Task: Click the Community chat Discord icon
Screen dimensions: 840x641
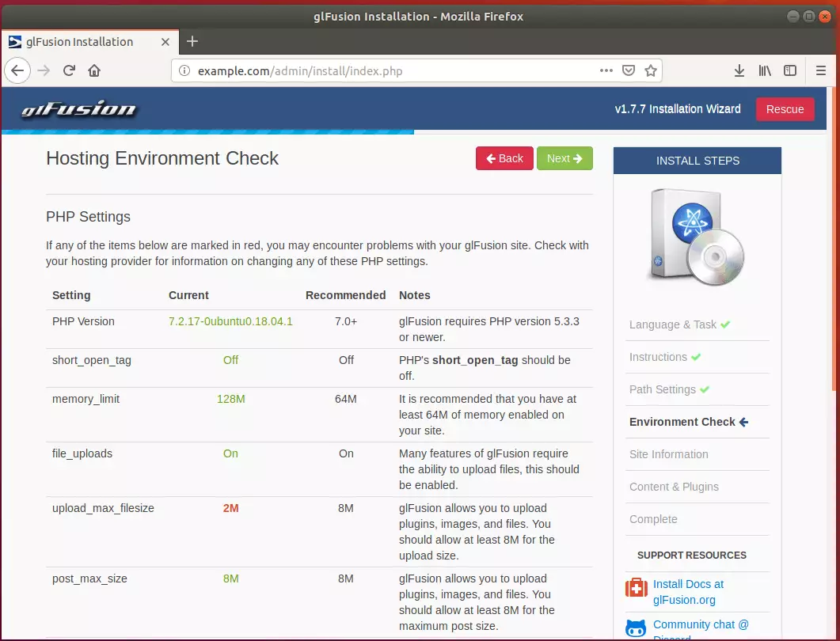Action: coord(637,628)
